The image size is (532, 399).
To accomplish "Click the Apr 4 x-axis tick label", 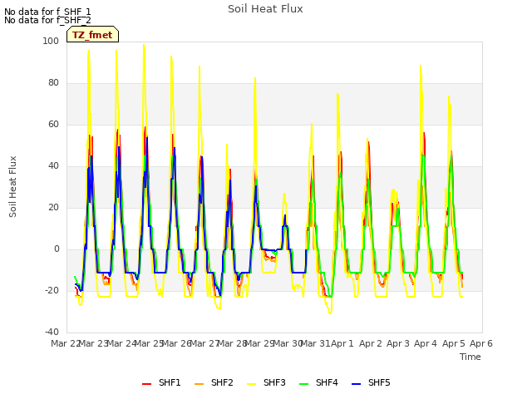I will pyautogui.click(x=426, y=343).
